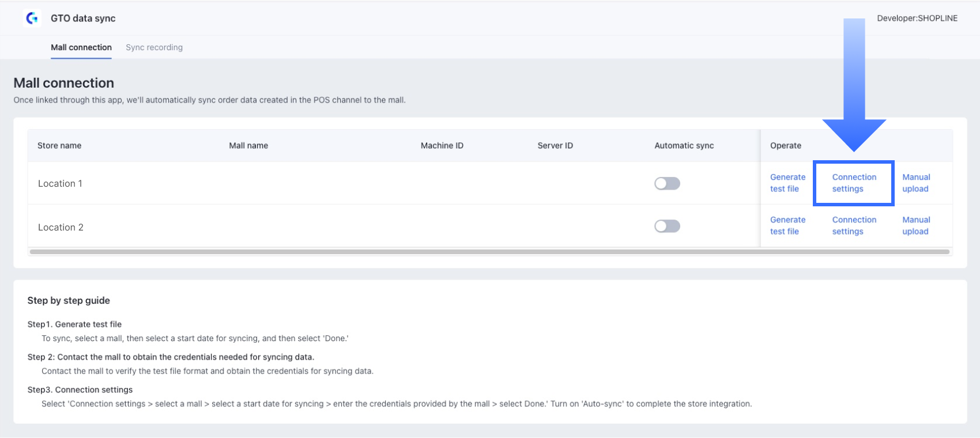Click the Mall name column header

248,146
